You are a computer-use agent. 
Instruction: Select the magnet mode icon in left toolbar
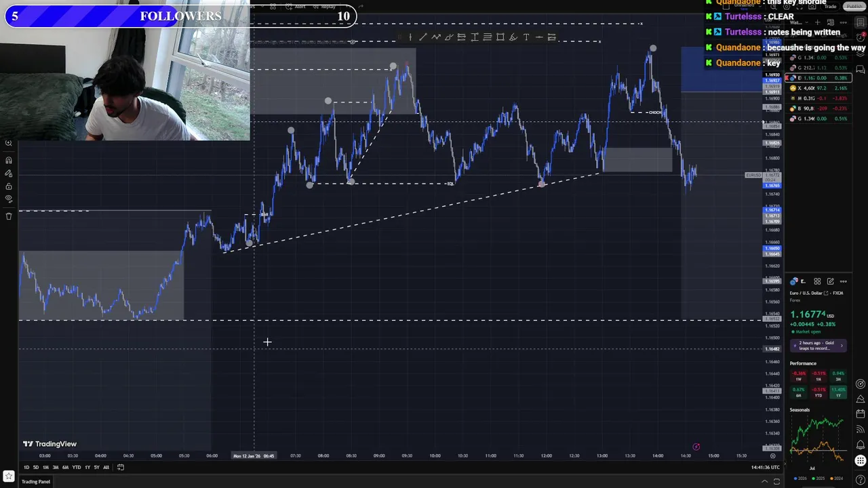pyautogui.click(x=9, y=161)
